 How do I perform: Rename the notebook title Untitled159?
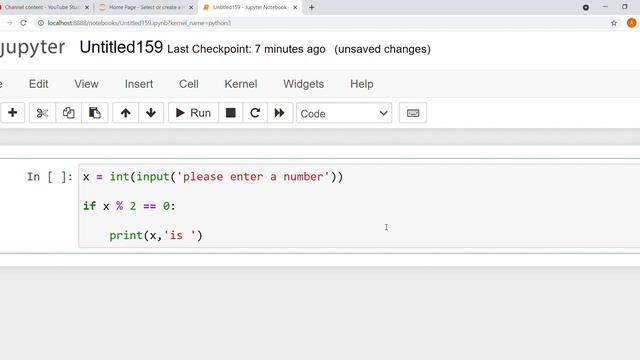(x=121, y=47)
